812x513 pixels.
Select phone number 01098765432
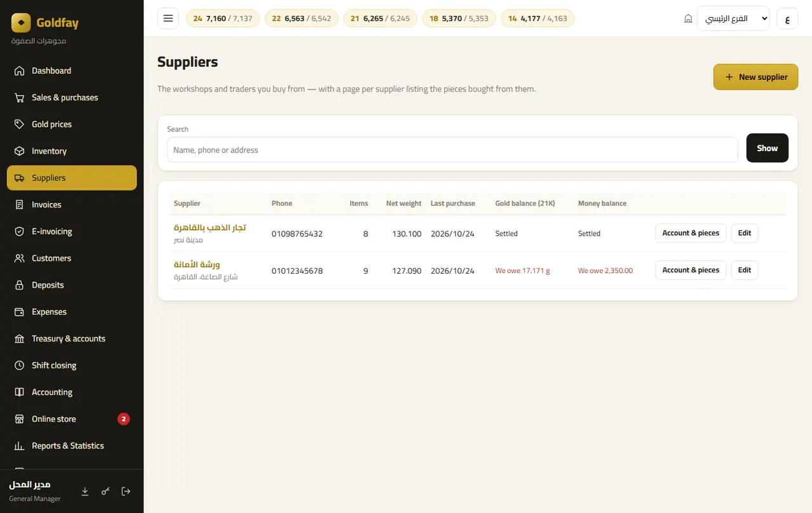tap(297, 234)
